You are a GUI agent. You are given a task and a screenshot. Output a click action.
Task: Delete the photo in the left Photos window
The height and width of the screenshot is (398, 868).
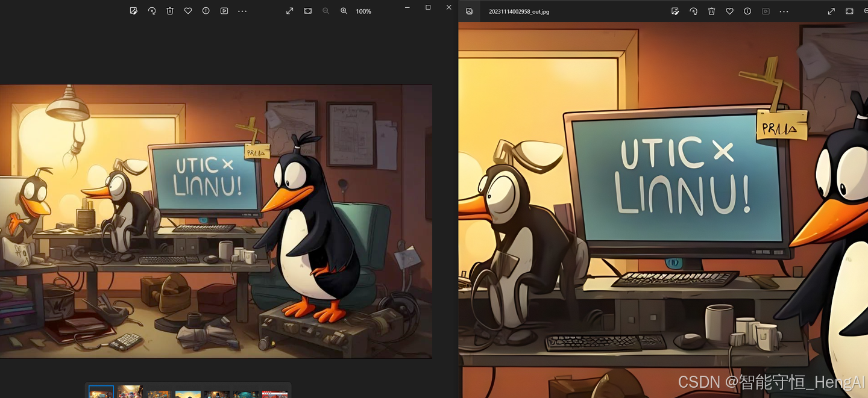click(170, 11)
